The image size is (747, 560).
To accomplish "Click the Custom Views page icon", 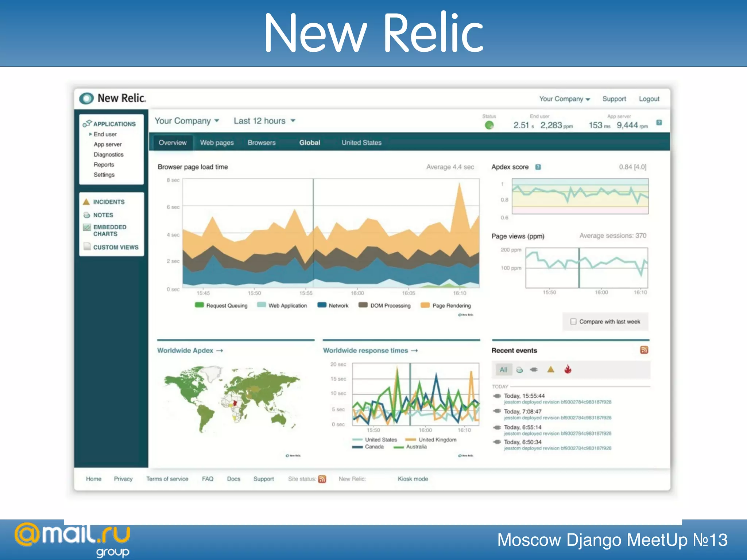I will [x=87, y=246].
